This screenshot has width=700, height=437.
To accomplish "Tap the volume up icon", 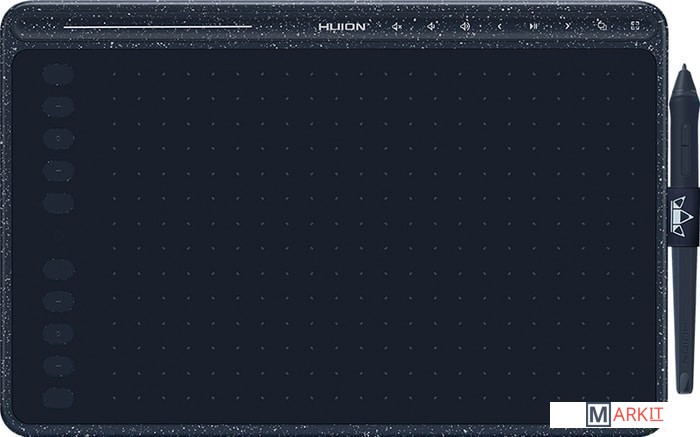I will point(465,27).
